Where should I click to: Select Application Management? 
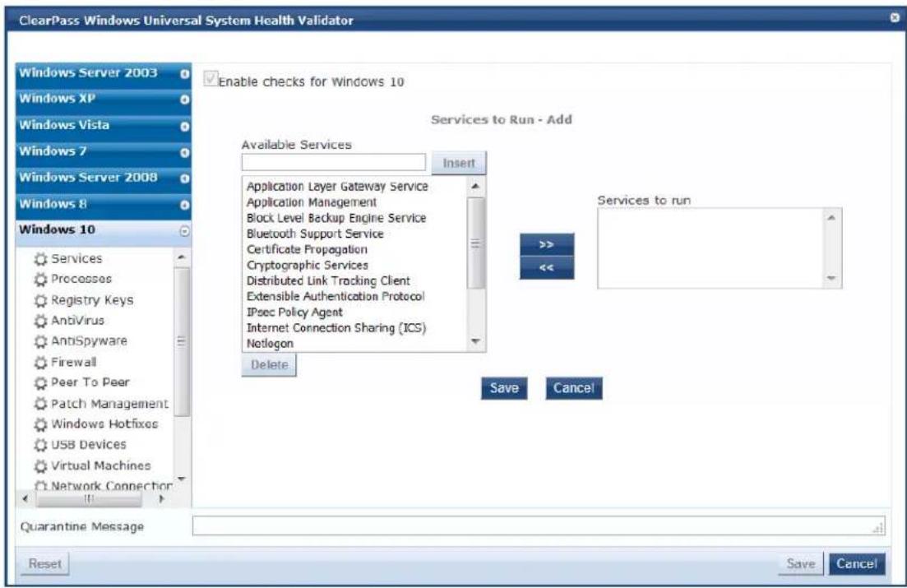click(311, 202)
